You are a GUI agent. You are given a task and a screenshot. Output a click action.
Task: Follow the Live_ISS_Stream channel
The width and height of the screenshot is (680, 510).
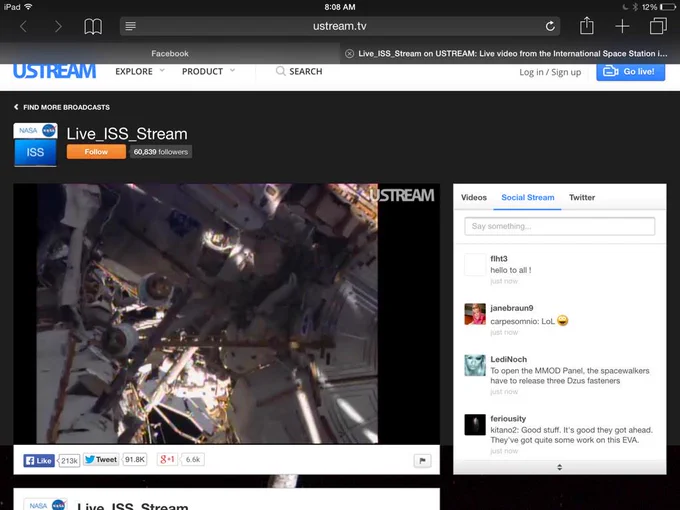(96, 152)
